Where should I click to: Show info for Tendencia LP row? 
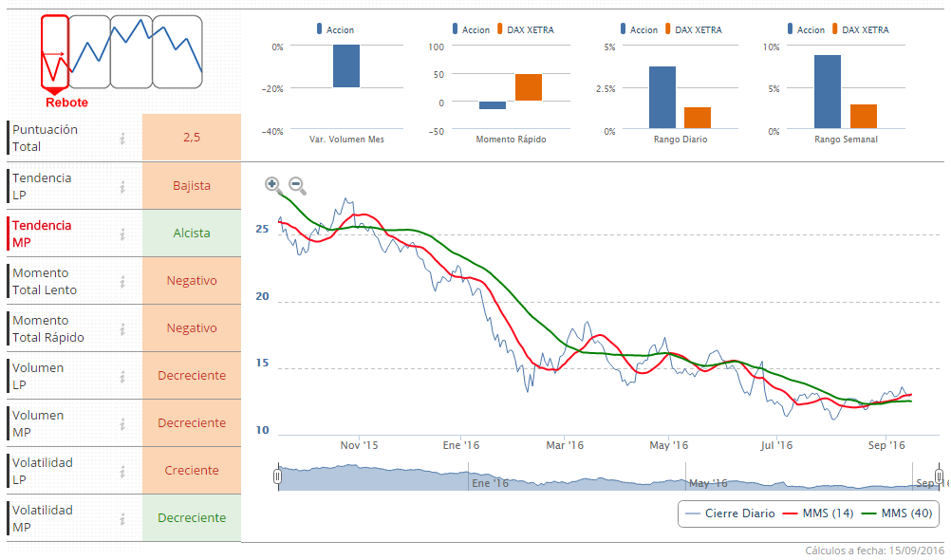(122, 186)
